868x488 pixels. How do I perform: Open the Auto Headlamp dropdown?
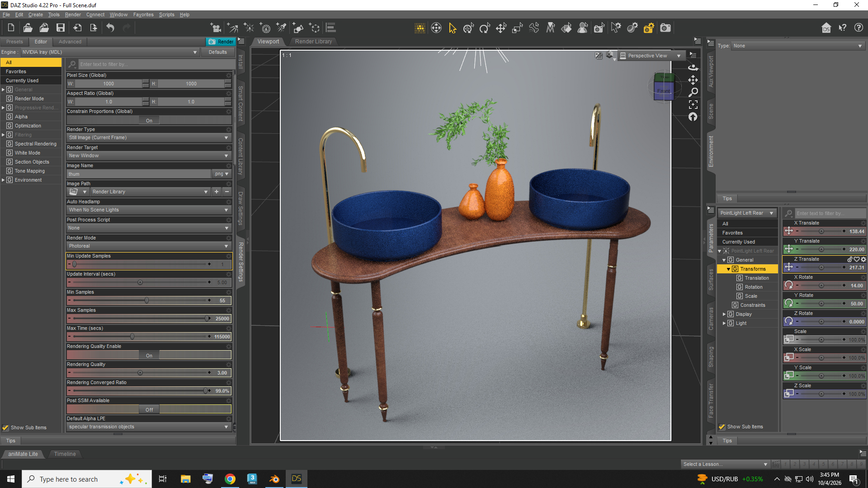(x=149, y=210)
